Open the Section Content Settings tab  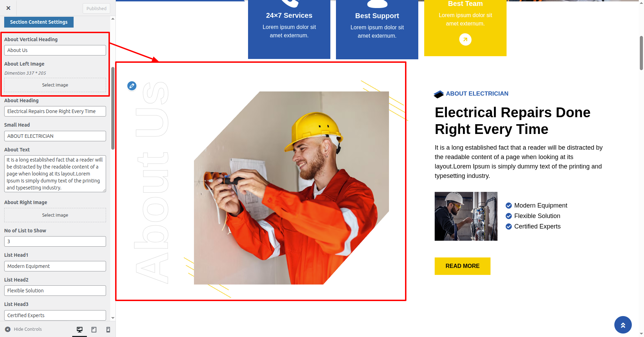tap(39, 22)
